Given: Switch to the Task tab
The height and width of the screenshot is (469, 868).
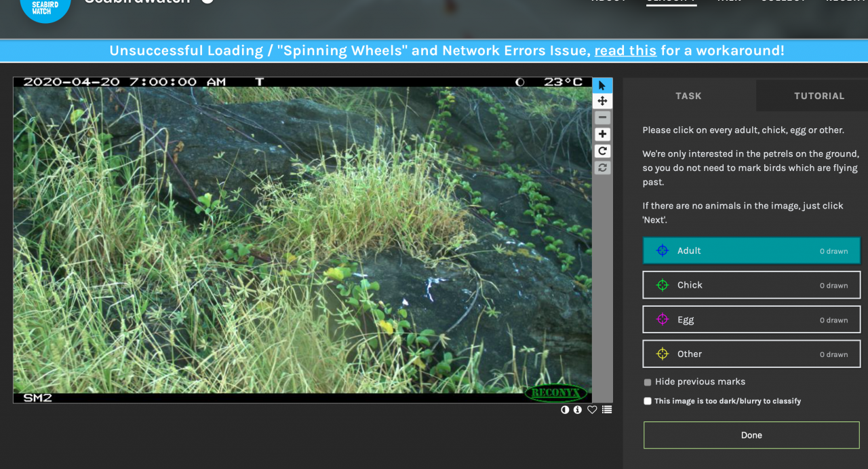Looking at the screenshot, I should point(688,96).
